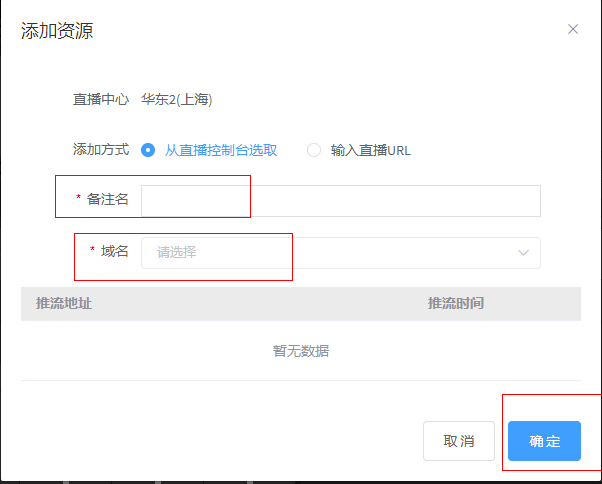The image size is (602, 484).
Task: Select the 输入直播URL radio circle
Action: (314, 150)
